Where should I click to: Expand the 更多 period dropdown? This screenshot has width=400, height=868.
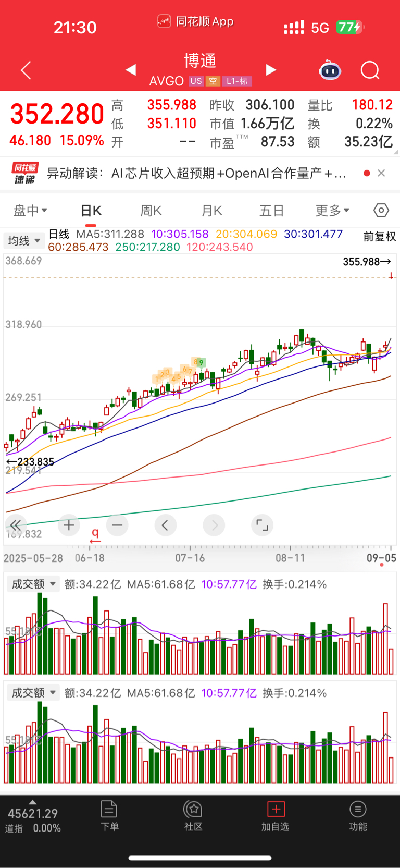332,211
